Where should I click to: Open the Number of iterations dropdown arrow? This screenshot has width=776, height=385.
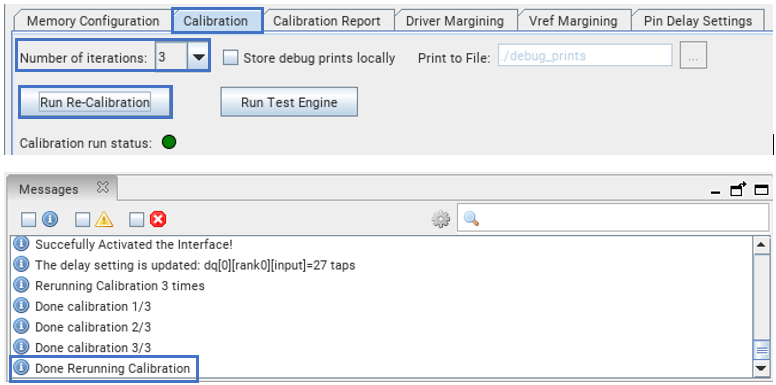[x=198, y=57]
